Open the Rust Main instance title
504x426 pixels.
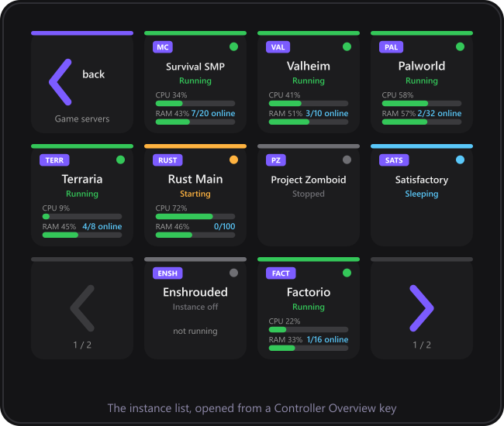point(195,179)
